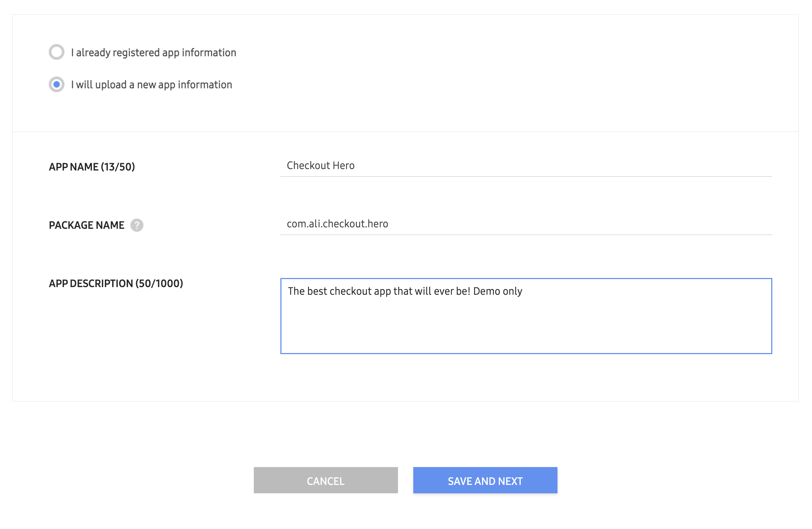
Task: Click the "com.ali.checkout.hero" package value
Action: pyautogui.click(x=337, y=224)
